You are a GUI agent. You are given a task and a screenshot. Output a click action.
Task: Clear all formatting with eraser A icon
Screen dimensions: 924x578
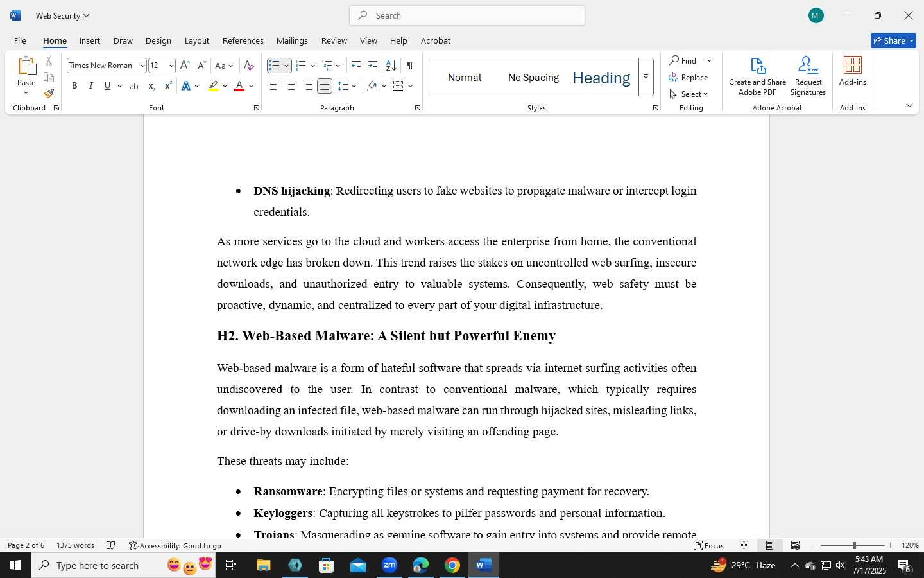point(249,66)
